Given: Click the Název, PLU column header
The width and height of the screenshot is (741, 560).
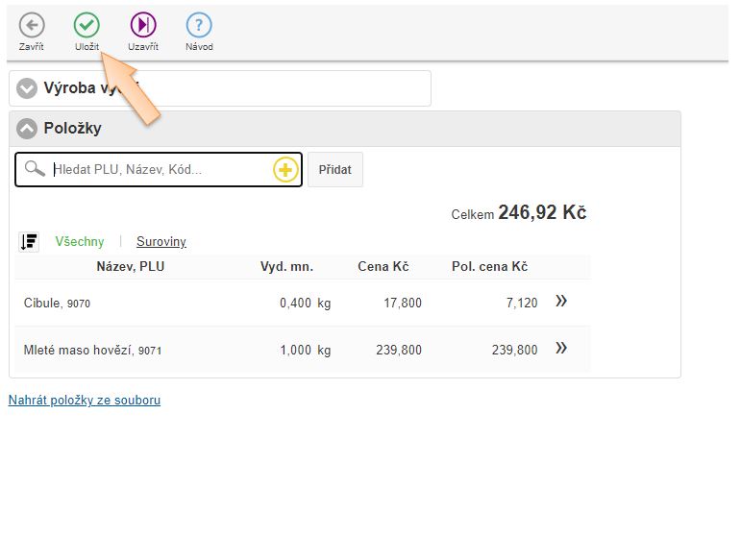Looking at the screenshot, I should [130, 266].
